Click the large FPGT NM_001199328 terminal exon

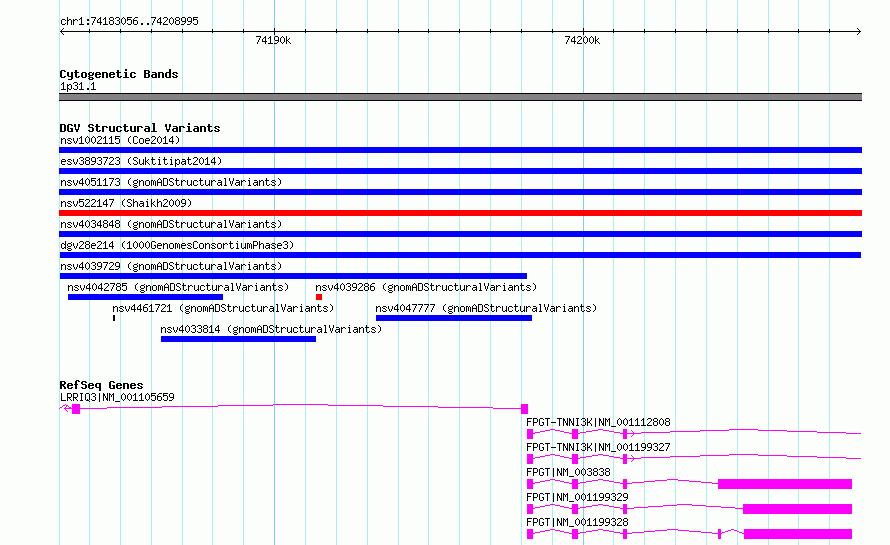coord(798,534)
